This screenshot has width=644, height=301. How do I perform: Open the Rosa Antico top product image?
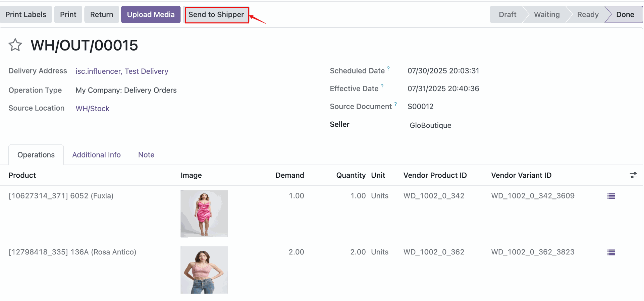[204, 270]
